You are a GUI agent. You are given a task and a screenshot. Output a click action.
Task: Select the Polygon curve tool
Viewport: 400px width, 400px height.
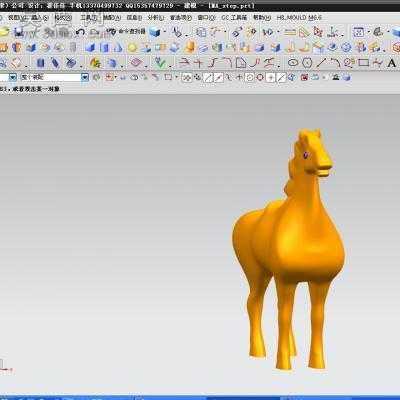point(307,62)
